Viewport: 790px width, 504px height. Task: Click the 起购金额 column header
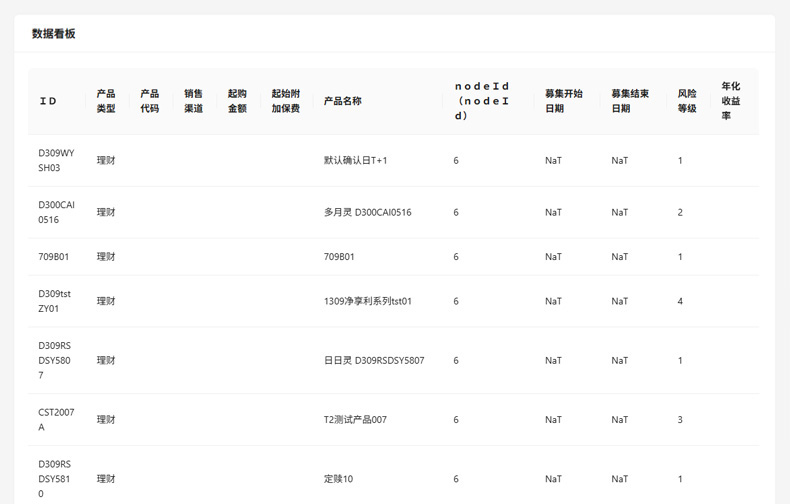(x=237, y=101)
